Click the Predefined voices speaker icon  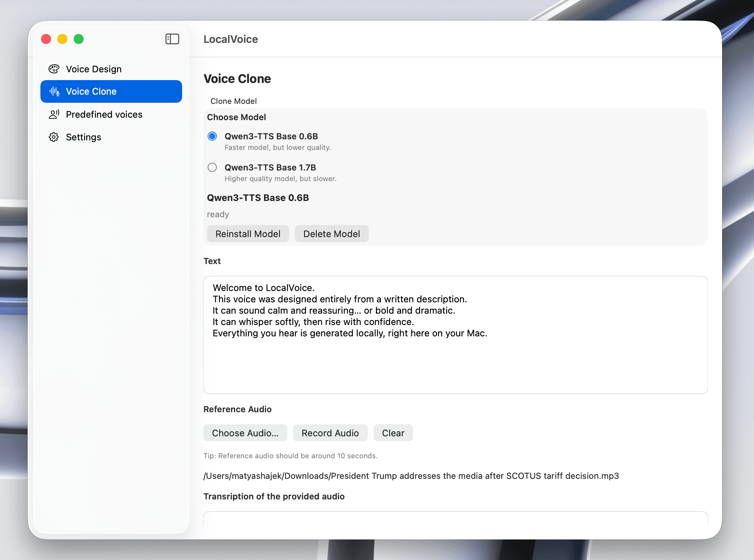coord(54,114)
